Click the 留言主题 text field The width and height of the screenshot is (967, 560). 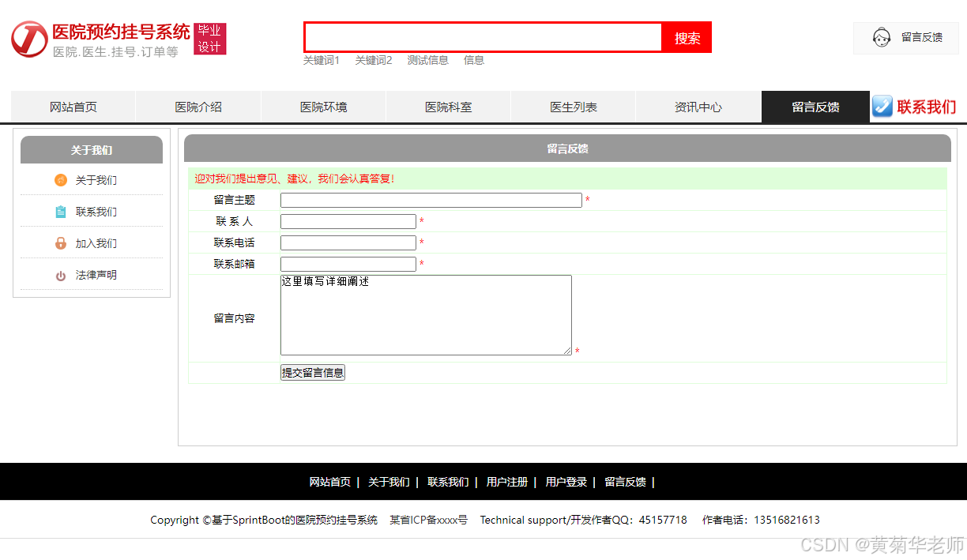pos(431,200)
